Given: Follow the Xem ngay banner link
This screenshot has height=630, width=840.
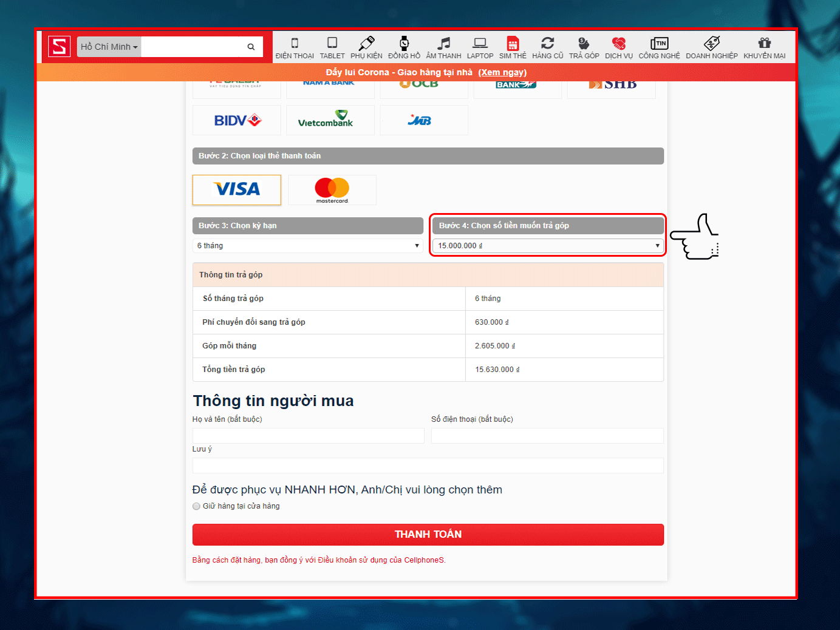Looking at the screenshot, I should 502,72.
